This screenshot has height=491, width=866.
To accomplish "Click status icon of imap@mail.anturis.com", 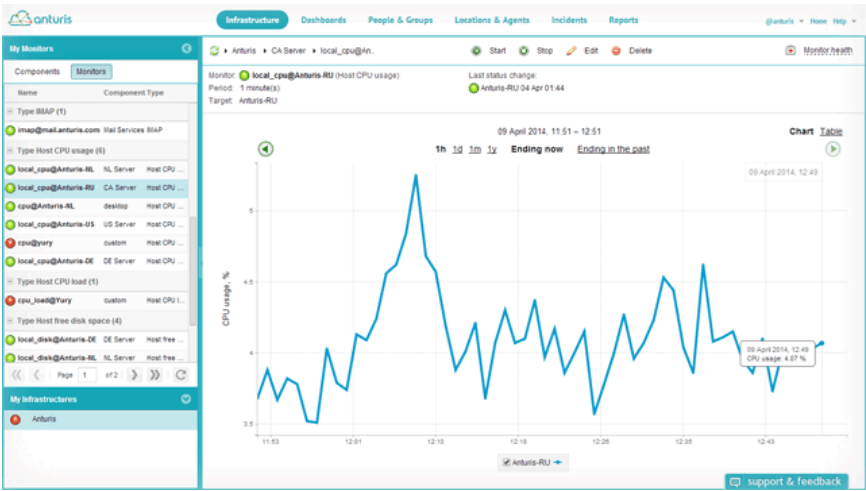I will click(10, 130).
